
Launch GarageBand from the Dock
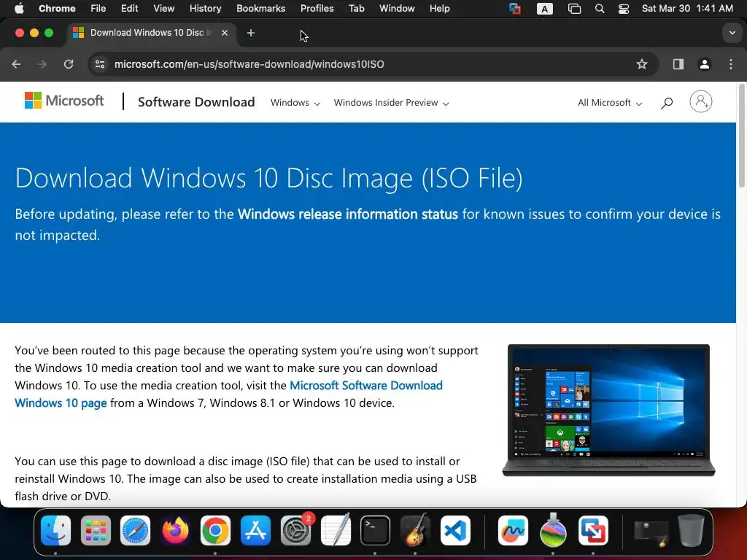pos(415,530)
